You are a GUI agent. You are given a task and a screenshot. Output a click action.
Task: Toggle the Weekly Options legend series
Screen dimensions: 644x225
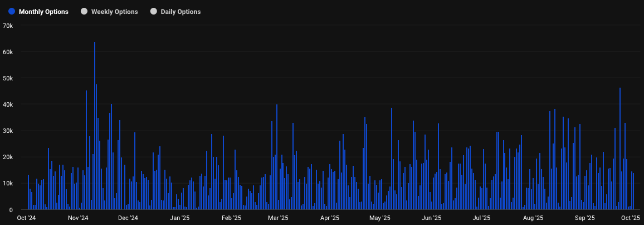(x=109, y=12)
